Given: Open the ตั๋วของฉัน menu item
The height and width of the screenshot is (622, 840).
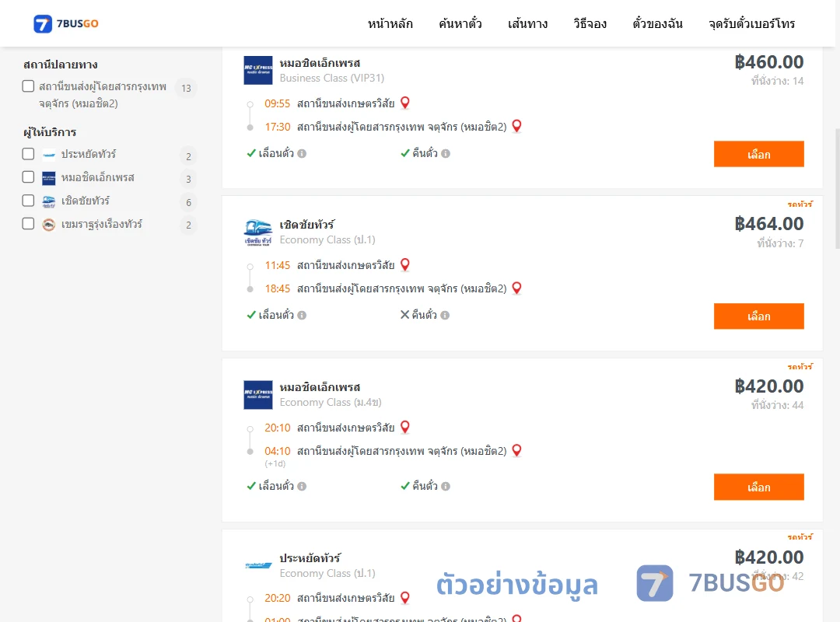Looking at the screenshot, I should tap(657, 23).
